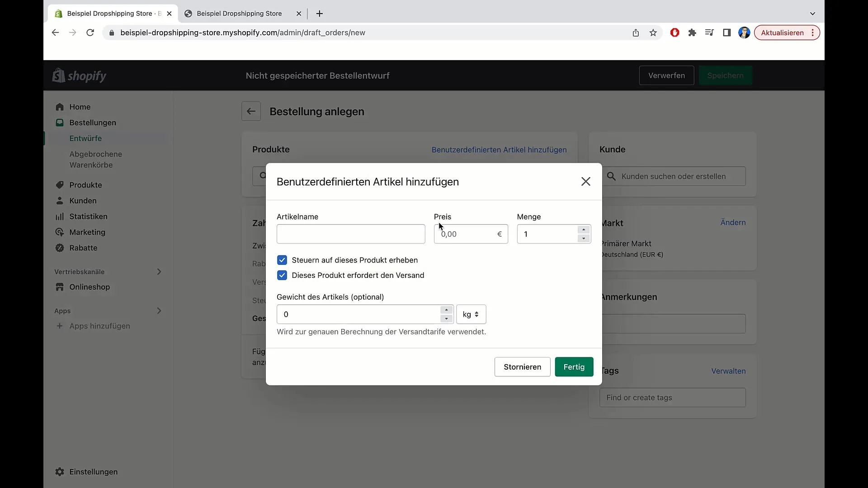Decrease Menge with down stepper
The width and height of the screenshot is (868, 488).
coord(584,239)
